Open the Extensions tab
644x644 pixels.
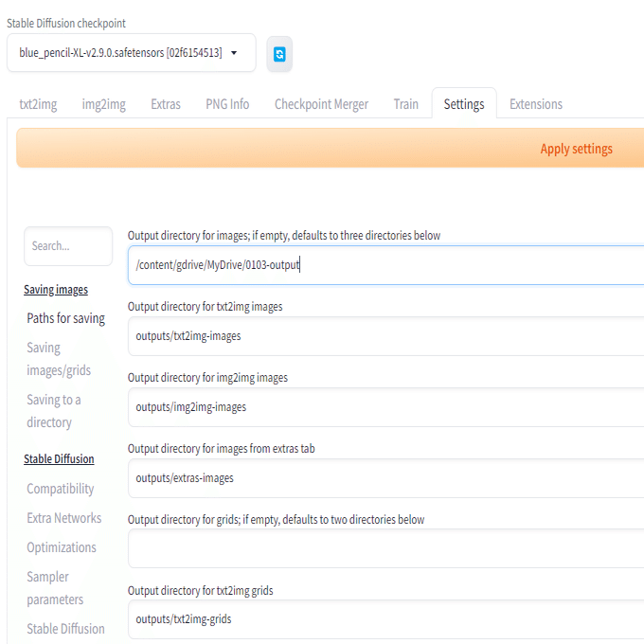[x=536, y=104]
